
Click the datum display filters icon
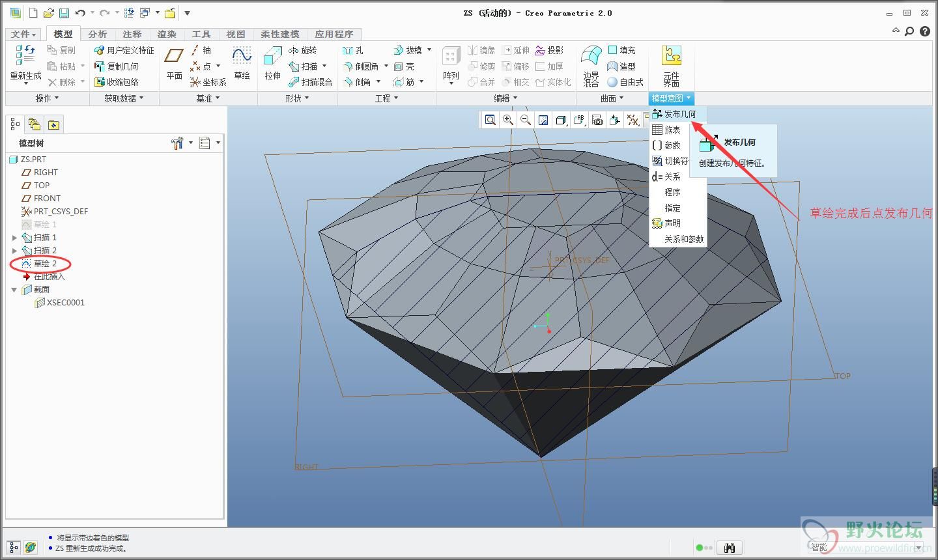(632, 120)
